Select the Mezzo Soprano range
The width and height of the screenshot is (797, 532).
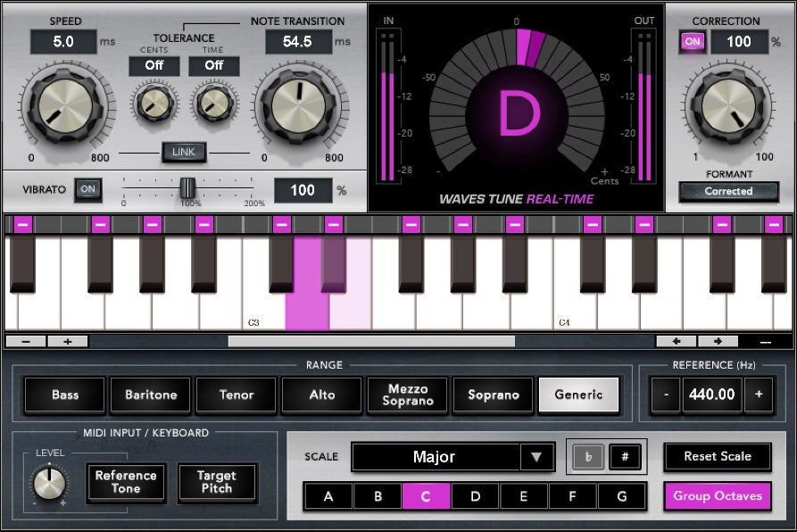click(408, 395)
